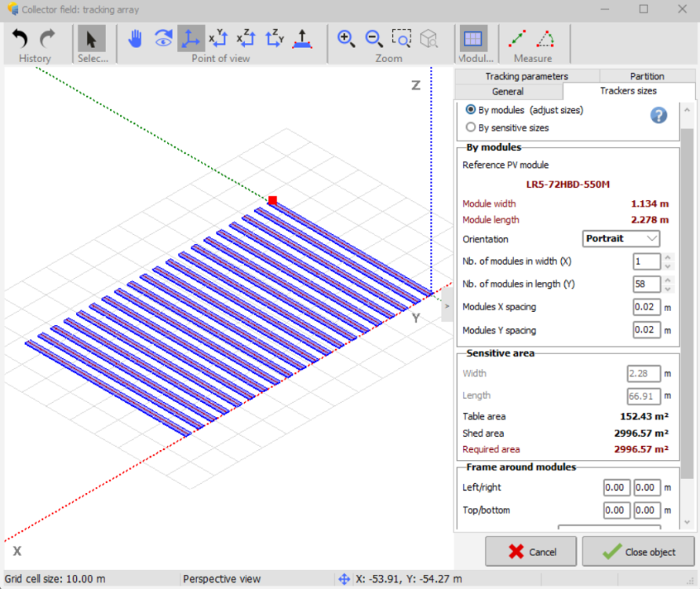Activate the hand pan tool

[x=135, y=38]
